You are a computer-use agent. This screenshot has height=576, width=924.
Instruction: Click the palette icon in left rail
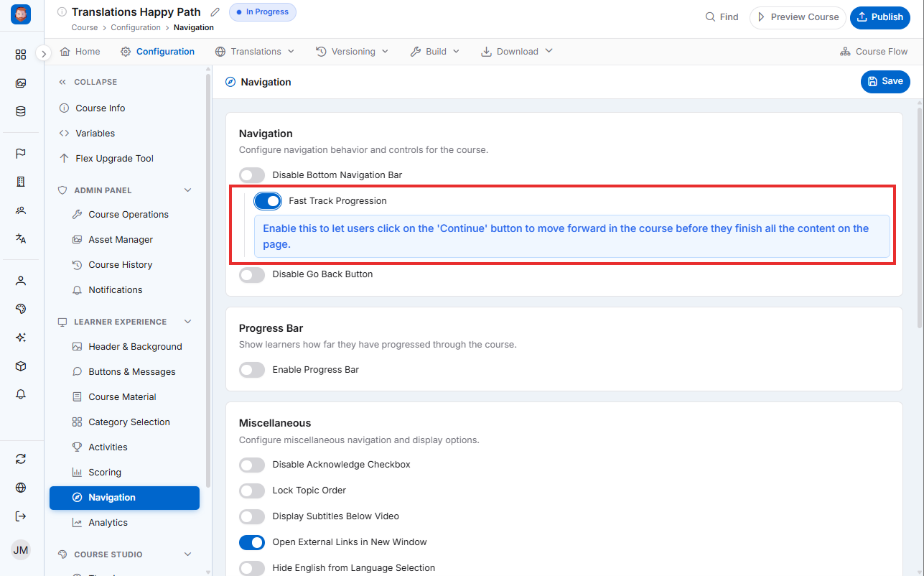click(21, 309)
